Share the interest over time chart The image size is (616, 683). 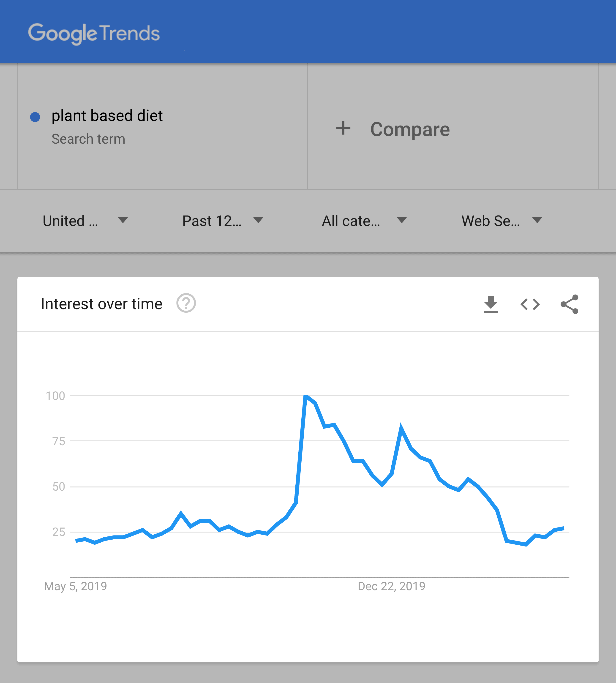point(570,304)
